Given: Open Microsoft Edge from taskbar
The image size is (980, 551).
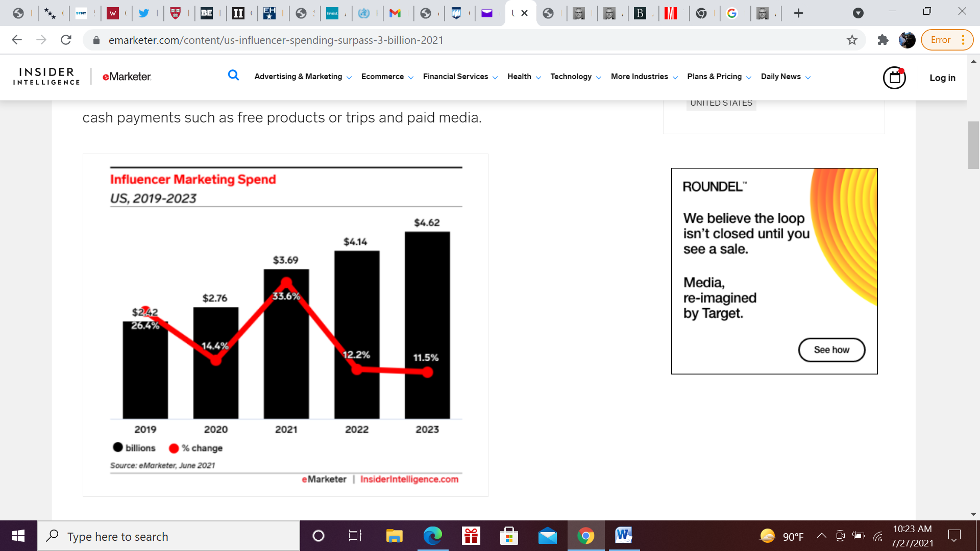Looking at the screenshot, I should tap(432, 536).
